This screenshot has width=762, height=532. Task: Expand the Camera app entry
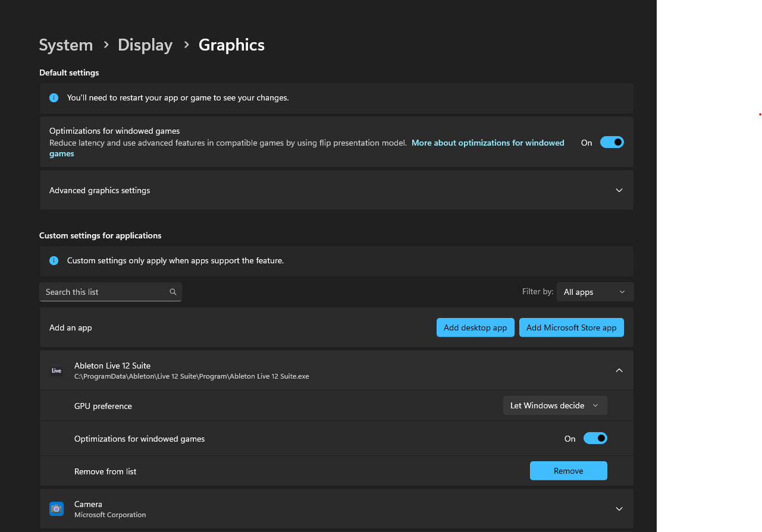(x=619, y=509)
